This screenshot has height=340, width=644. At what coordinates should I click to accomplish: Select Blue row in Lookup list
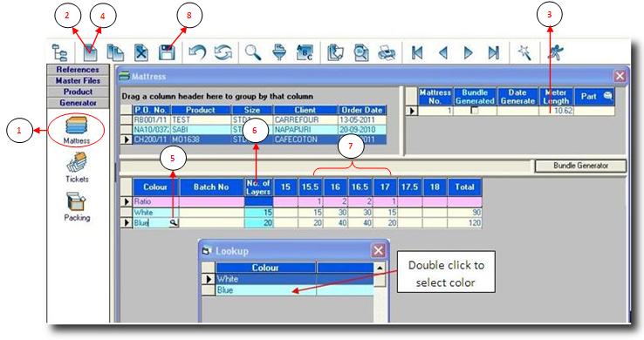click(x=287, y=290)
